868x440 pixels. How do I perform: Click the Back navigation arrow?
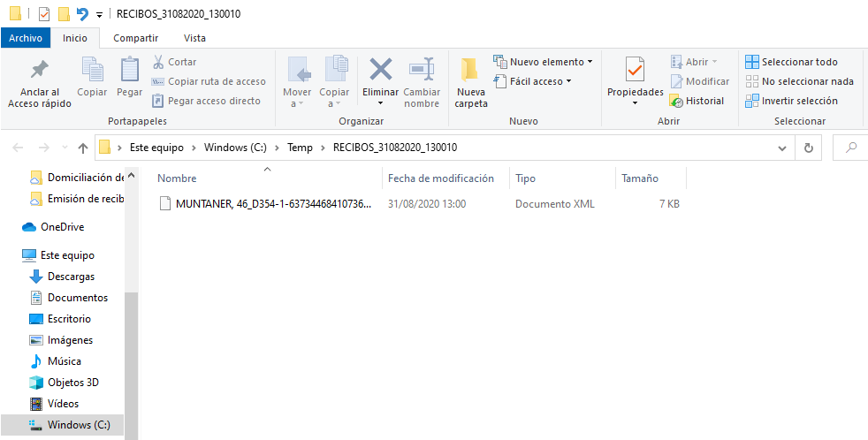tap(18, 148)
